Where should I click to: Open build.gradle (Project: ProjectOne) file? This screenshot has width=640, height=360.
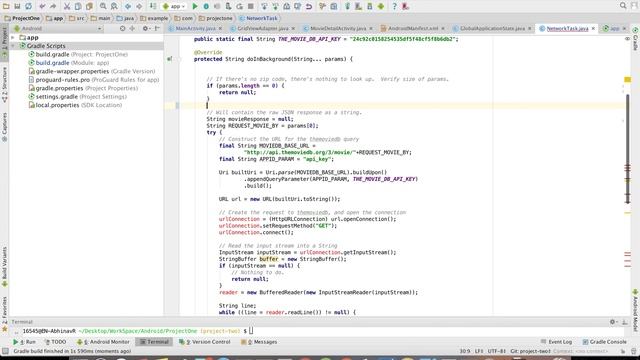click(x=78, y=54)
